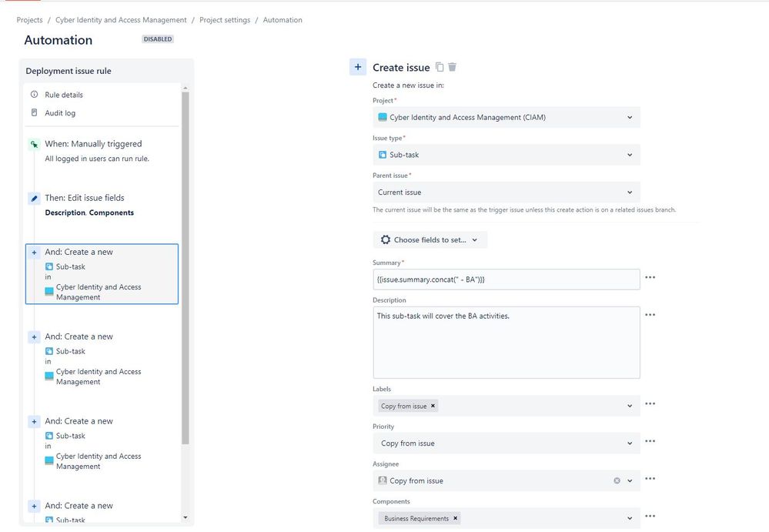The height and width of the screenshot is (532, 769).
Task: Click the plus icon beside Create issue heading
Action: coord(358,67)
